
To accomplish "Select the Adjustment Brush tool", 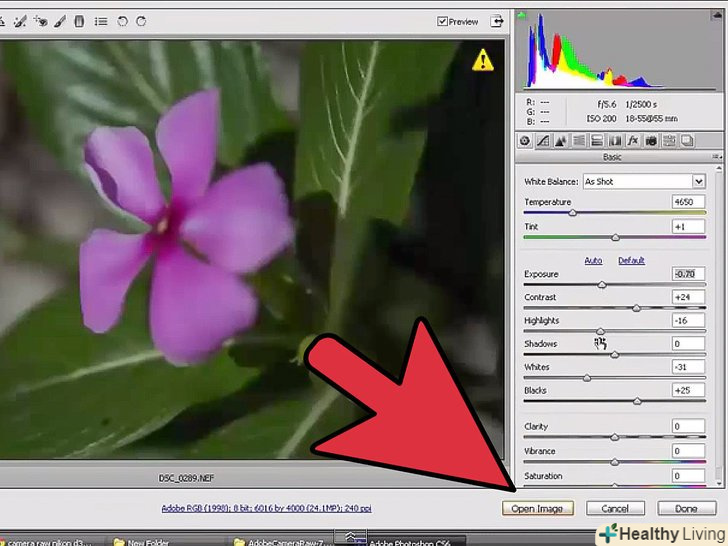I will point(62,20).
